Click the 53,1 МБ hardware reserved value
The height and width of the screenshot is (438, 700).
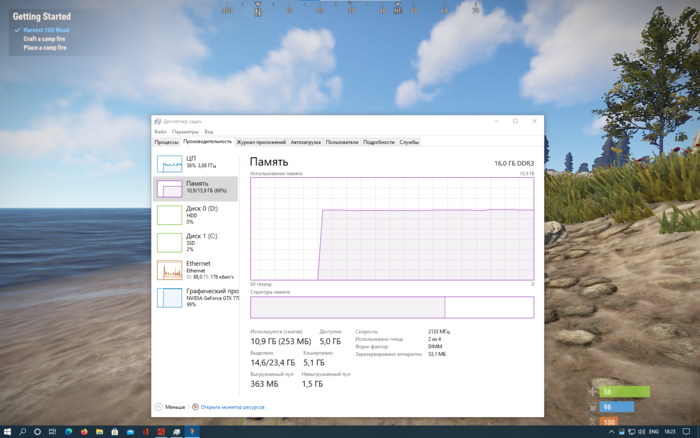pos(437,354)
